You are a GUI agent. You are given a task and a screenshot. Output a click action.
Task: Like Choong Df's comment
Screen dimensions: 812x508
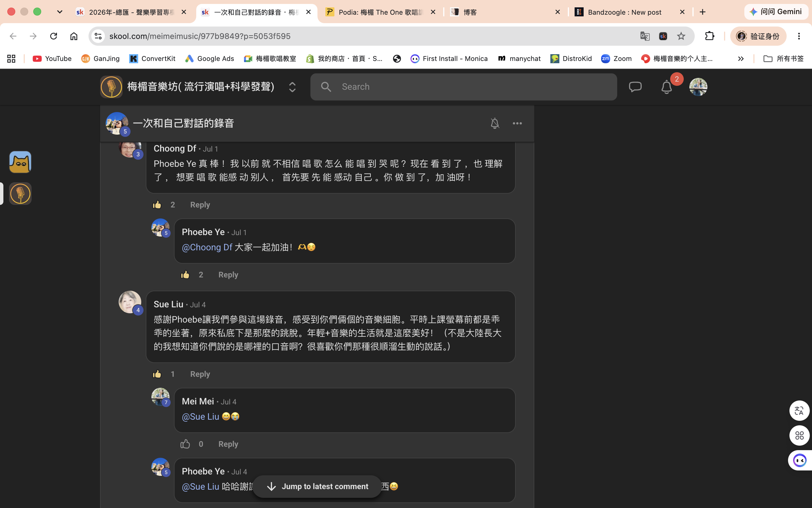157,205
